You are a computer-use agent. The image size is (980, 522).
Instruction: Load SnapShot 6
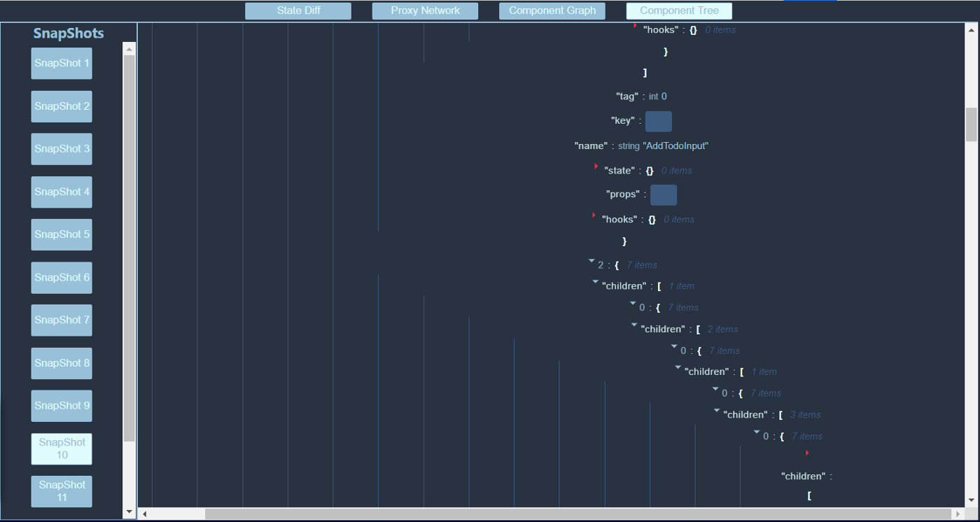point(62,278)
